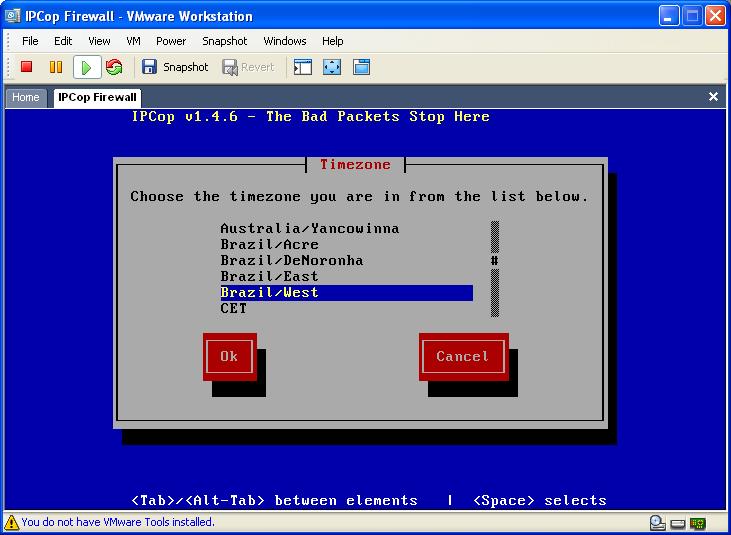Click the Ok button
The image size is (731, 535).
pos(229,357)
